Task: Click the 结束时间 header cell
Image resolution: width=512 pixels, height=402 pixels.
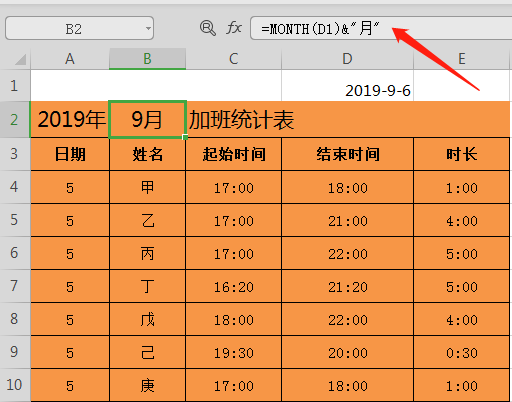Action: pos(347,154)
